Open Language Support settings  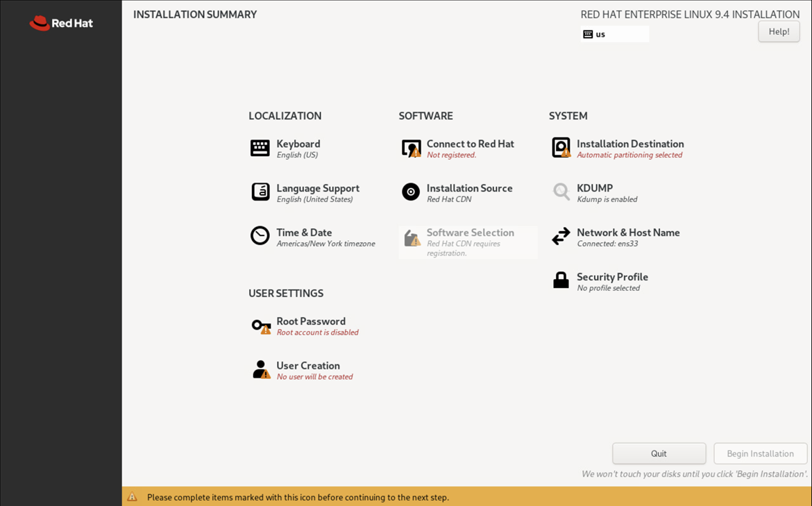point(318,189)
